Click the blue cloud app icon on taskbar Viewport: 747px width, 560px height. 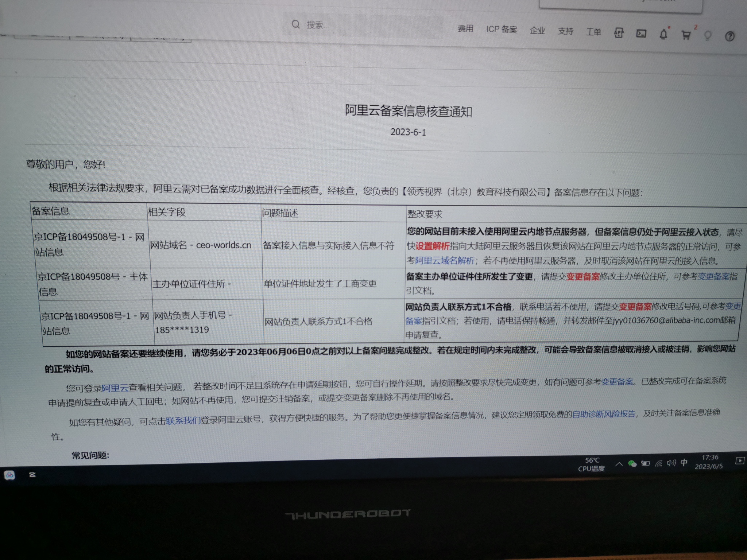point(9,475)
